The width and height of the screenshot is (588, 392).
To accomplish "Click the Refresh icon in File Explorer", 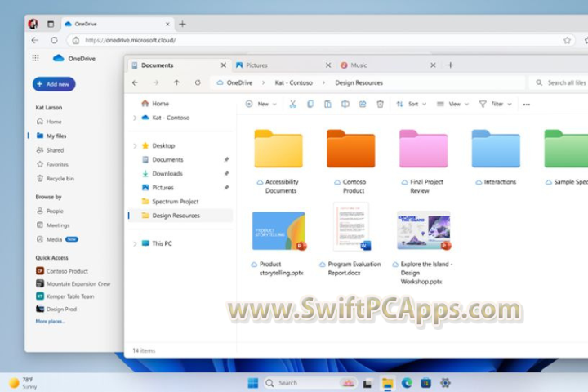I will 198,83.
